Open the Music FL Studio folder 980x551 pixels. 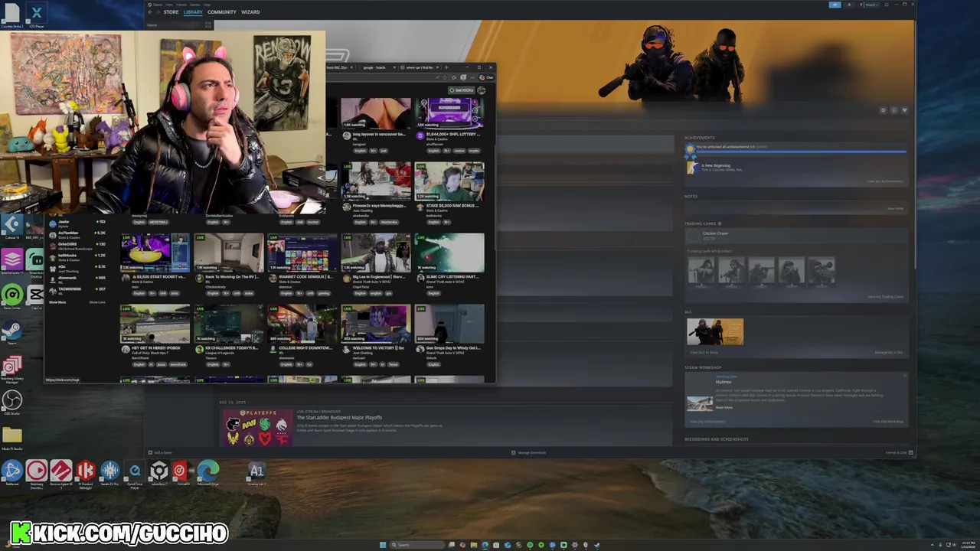[x=11, y=439]
